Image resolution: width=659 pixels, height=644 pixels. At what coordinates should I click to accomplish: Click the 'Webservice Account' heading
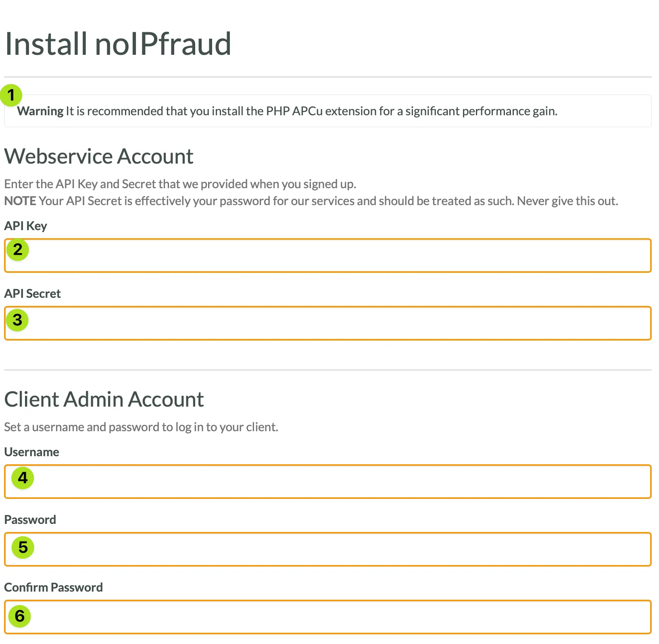[99, 156]
